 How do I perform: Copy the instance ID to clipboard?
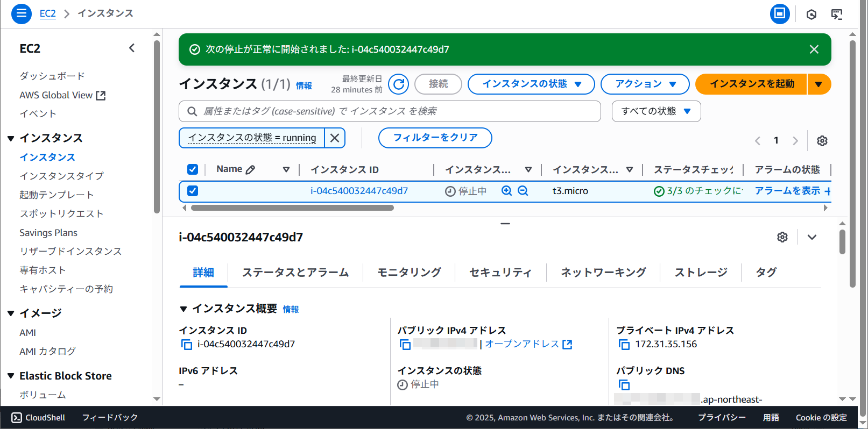pos(187,345)
